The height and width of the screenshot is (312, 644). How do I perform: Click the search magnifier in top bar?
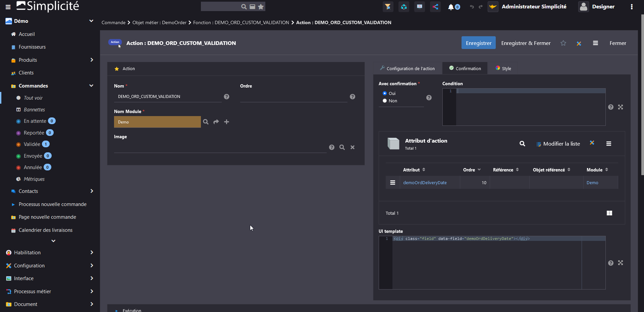244,7
